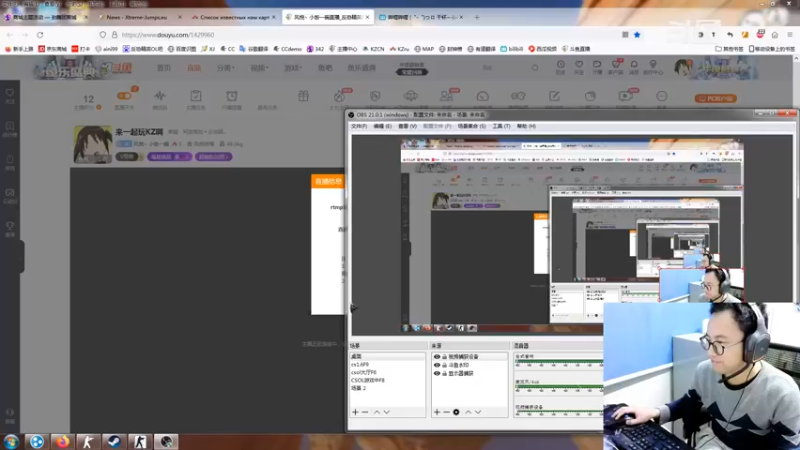The height and width of the screenshot is (450, 800).
Task: Open the MAP bookmark
Action: [424, 49]
